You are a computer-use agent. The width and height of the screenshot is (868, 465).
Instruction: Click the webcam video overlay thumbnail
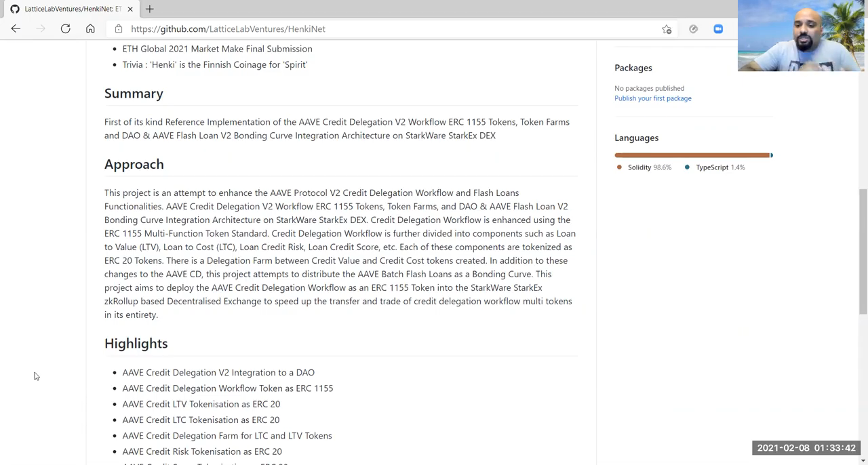(x=801, y=35)
